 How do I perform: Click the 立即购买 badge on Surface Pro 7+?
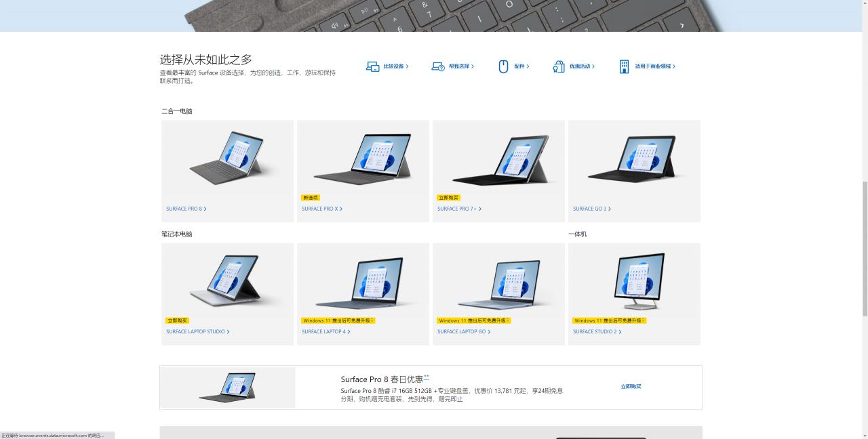[449, 198]
